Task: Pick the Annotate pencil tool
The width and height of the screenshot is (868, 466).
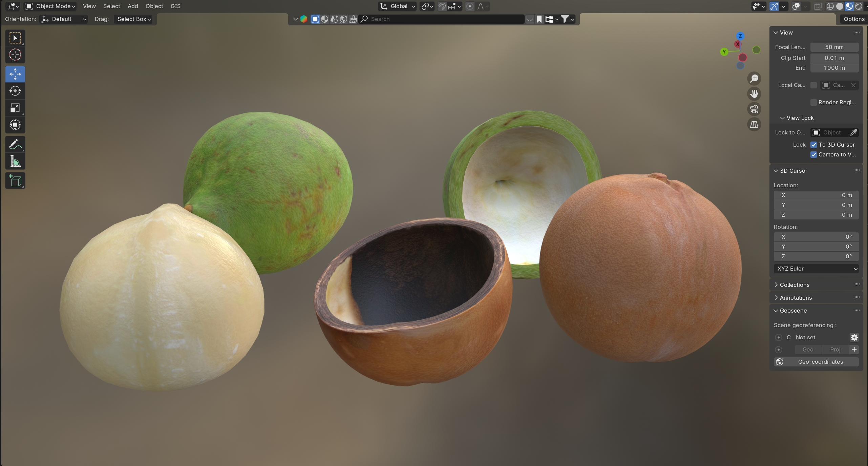Action: click(x=15, y=144)
